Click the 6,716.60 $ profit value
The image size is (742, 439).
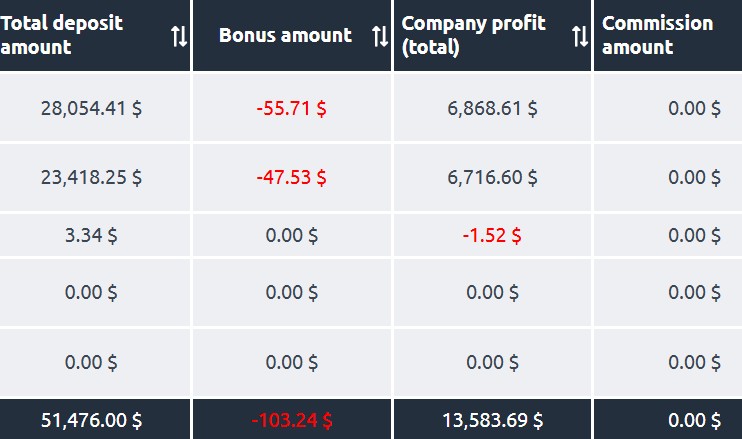tap(492, 177)
